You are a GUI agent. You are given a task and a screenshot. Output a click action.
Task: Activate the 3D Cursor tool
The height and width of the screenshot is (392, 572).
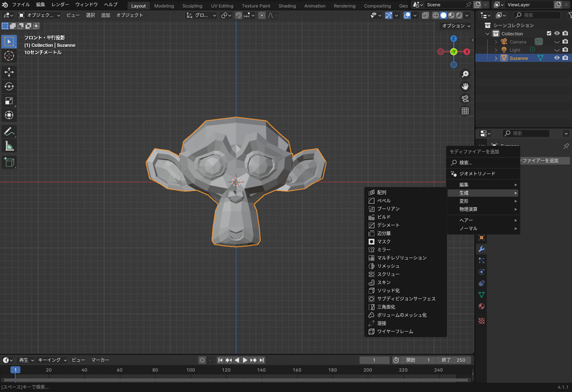pos(9,56)
